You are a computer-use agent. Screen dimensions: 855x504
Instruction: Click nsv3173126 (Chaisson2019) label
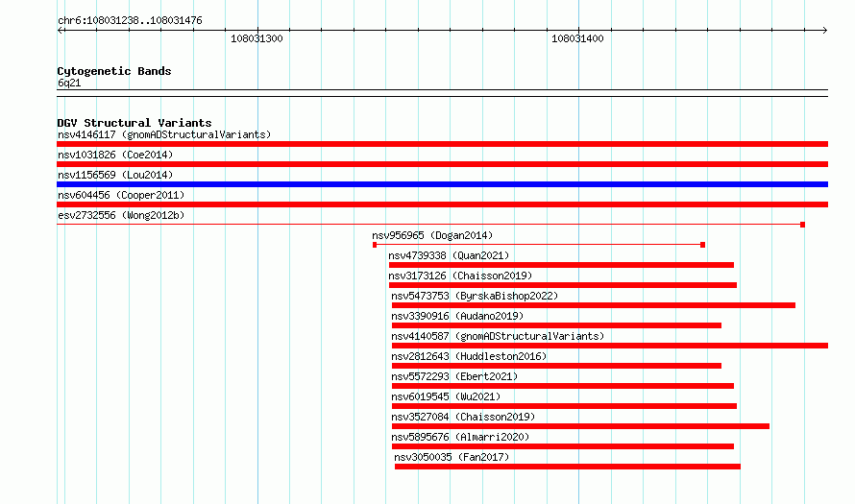[460, 276]
